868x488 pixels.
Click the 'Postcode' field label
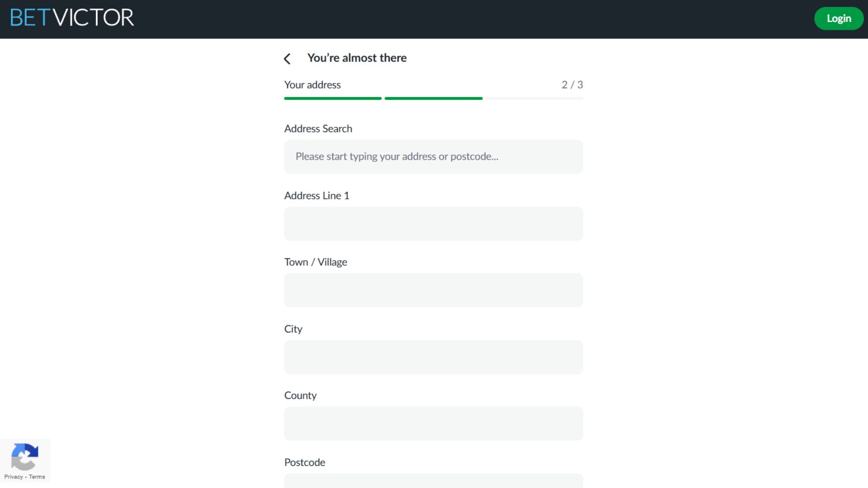pyautogui.click(x=305, y=462)
